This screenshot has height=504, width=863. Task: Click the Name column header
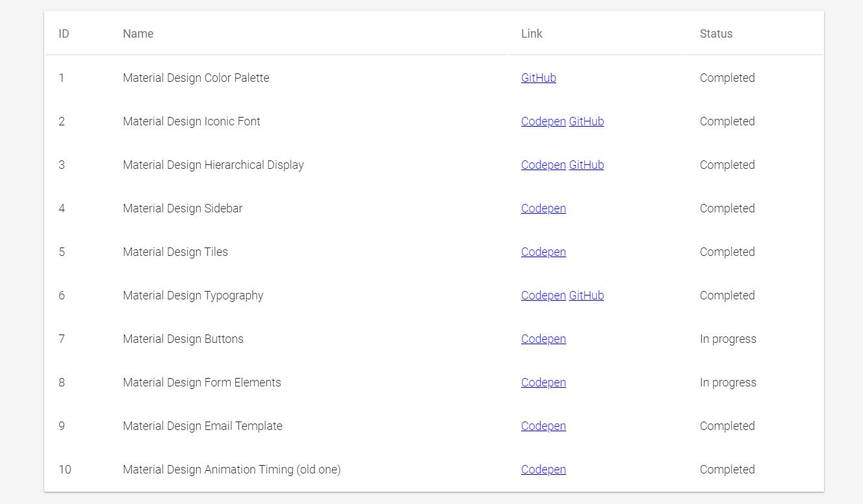[138, 34]
